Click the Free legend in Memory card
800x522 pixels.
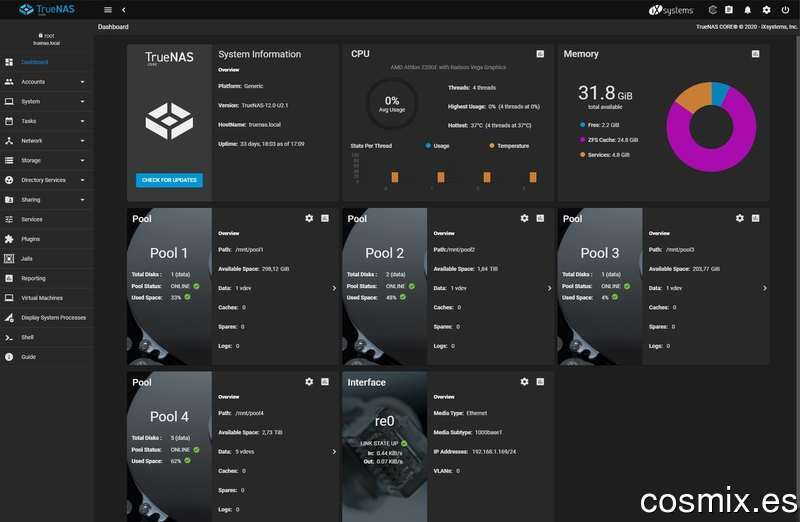599,125
